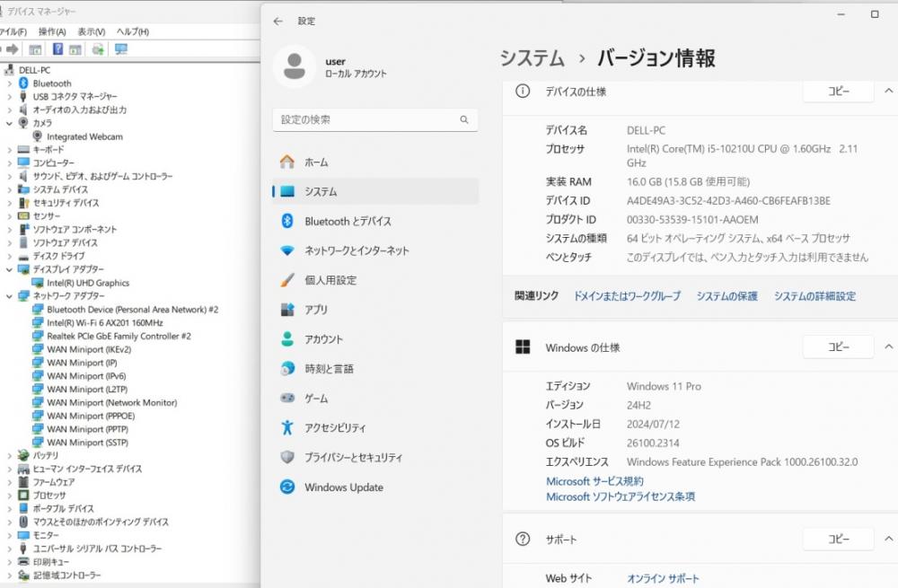The width and height of the screenshot is (898, 588).
Task: Click the Settings back arrow
Action: pos(278,21)
